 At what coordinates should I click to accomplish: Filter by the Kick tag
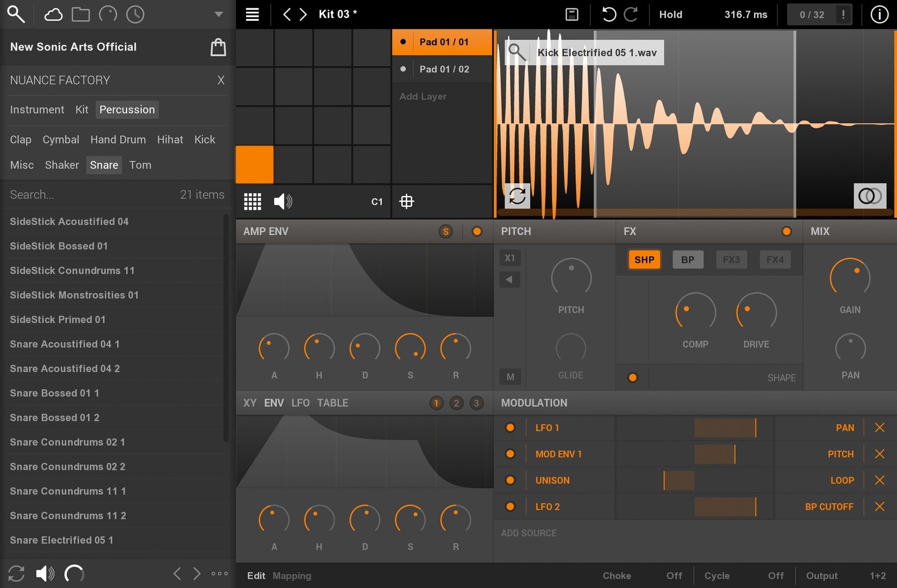(x=205, y=140)
